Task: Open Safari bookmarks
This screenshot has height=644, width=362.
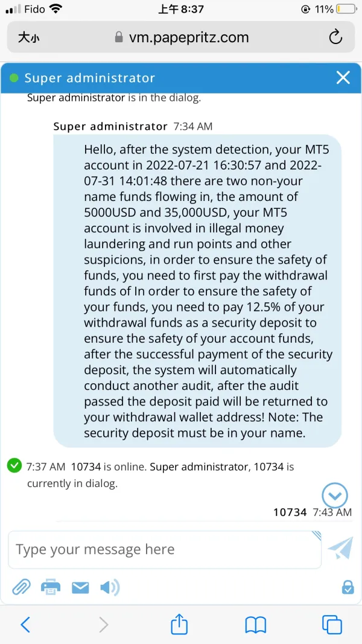Action: tap(256, 624)
